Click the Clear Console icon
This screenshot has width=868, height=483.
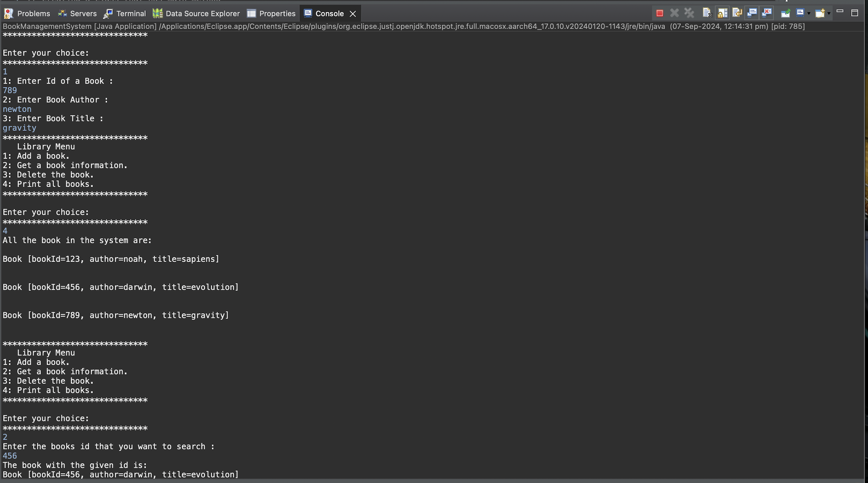[707, 13]
